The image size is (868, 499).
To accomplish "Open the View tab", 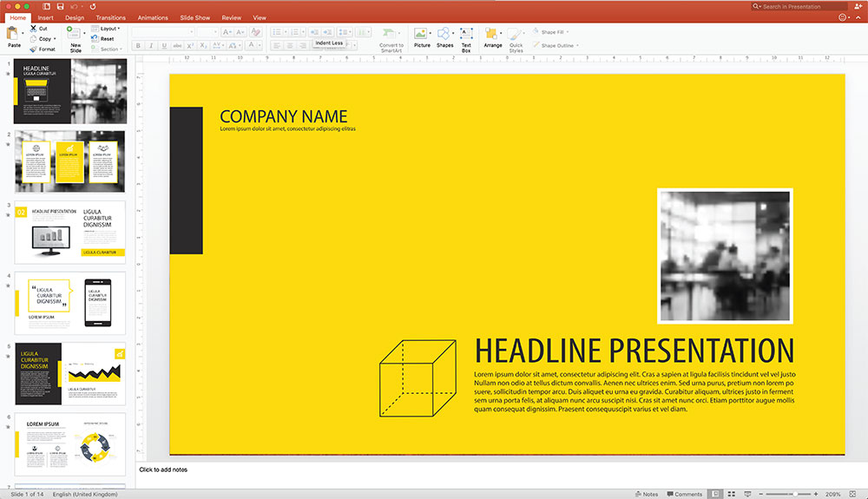I will click(259, 17).
